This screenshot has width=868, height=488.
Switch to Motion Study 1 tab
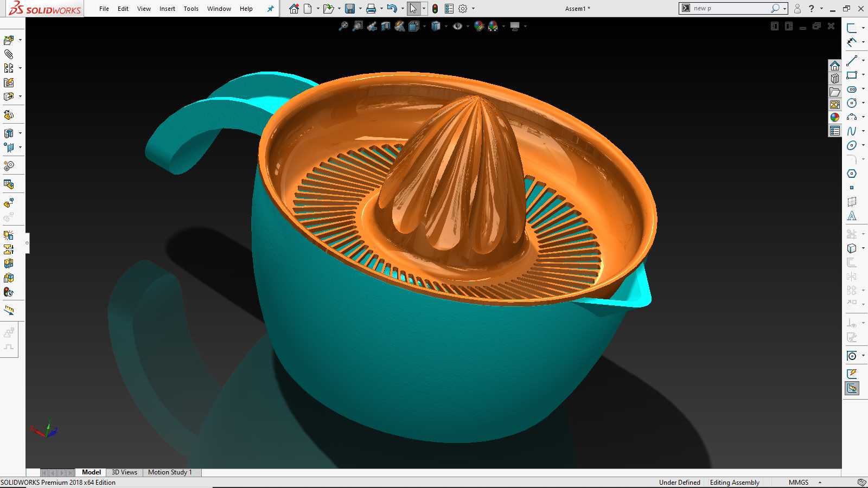point(170,472)
